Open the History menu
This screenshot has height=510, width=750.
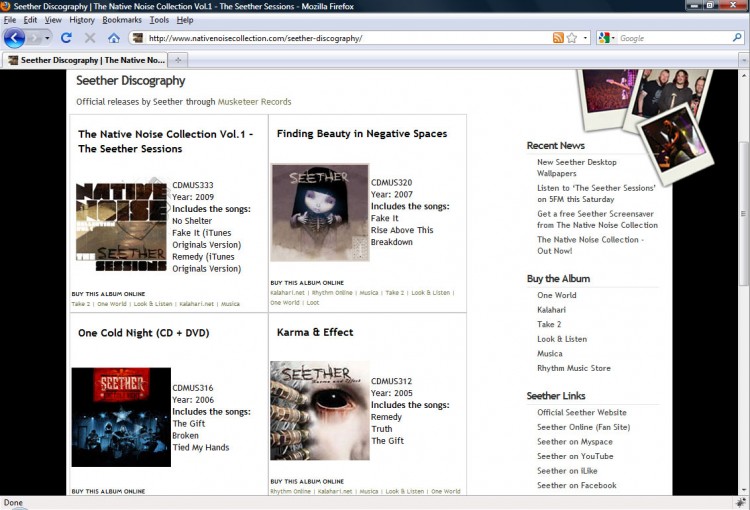coord(82,20)
